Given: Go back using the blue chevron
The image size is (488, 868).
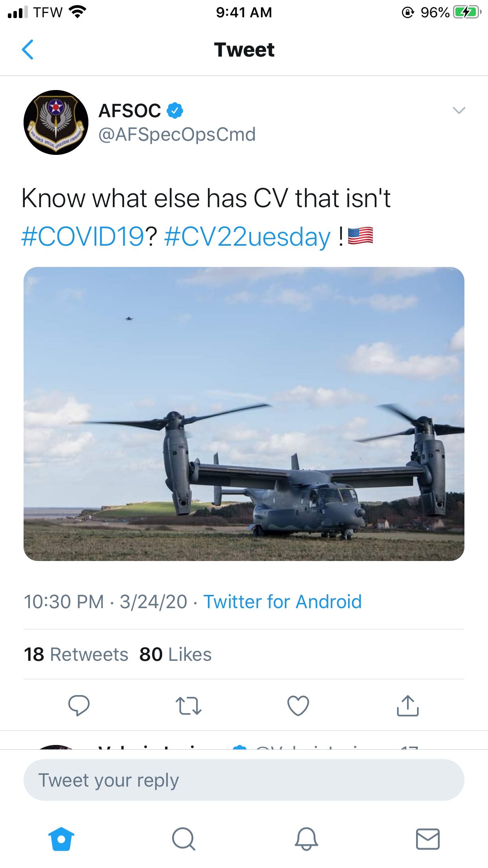Looking at the screenshot, I should 28,50.
